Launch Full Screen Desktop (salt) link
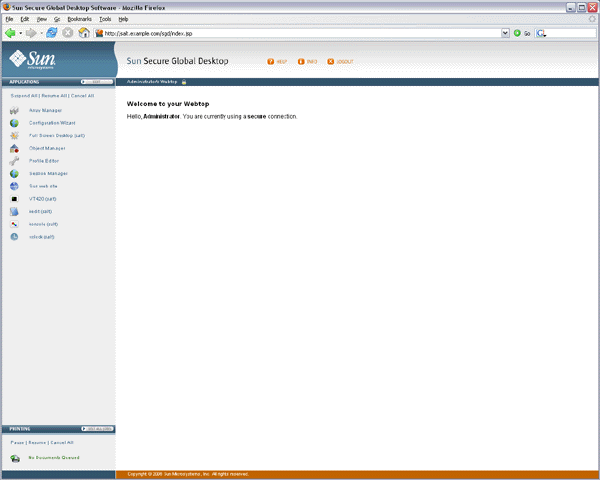The image size is (600, 480). (x=57, y=136)
